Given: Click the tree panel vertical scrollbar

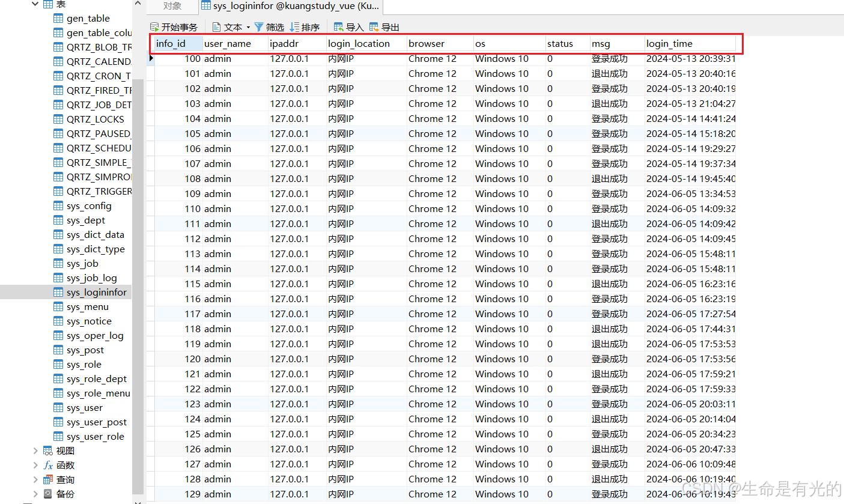Looking at the screenshot, I should pyautogui.click(x=138, y=285).
